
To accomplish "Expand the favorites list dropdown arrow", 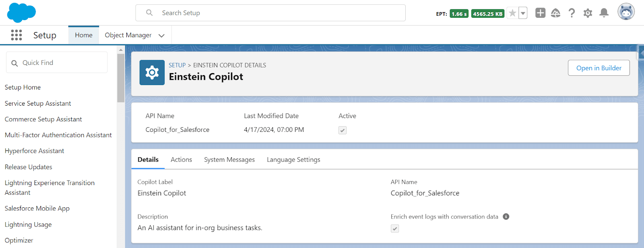I will 523,13.
